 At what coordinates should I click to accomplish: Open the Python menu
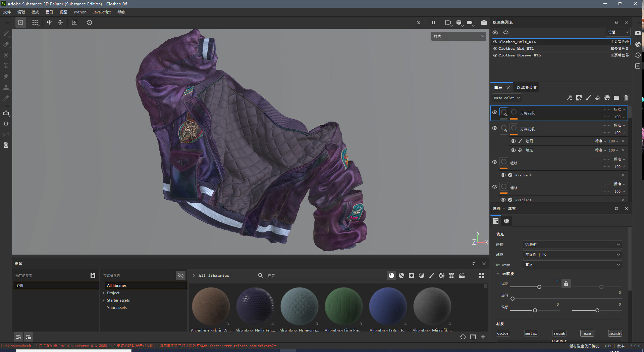(80, 12)
